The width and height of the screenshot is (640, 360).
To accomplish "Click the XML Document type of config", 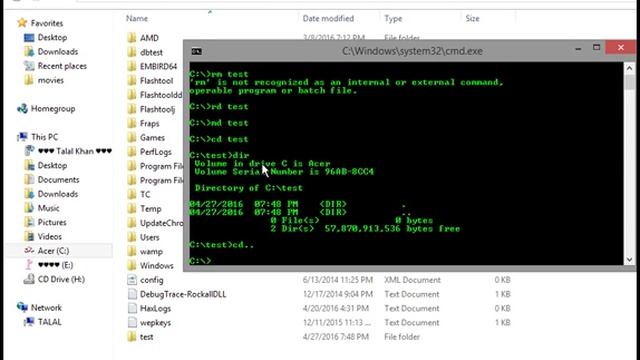I will [x=412, y=280].
